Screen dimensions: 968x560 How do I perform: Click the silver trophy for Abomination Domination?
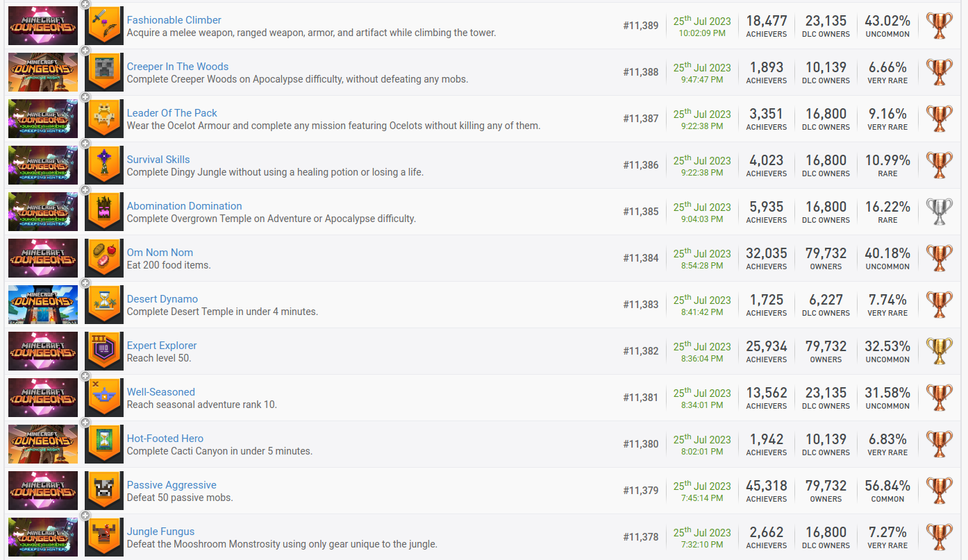(x=940, y=212)
